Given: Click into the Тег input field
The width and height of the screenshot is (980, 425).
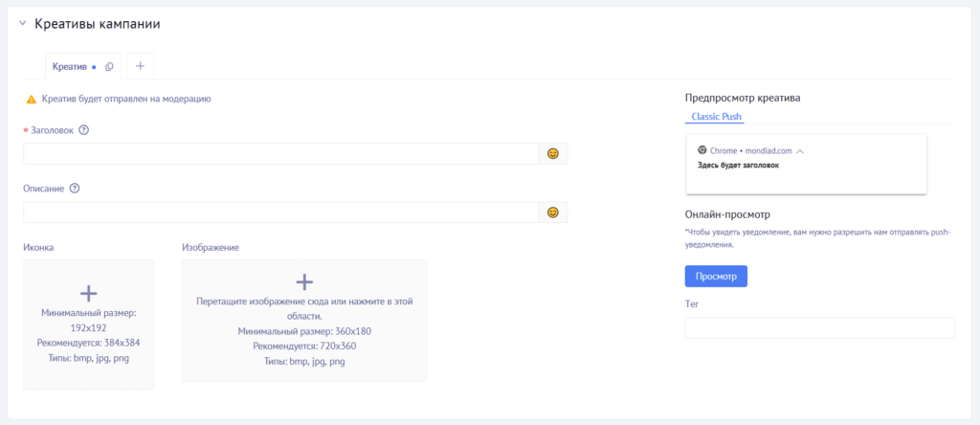Looking at the screenshot, I should pos(819,328).
